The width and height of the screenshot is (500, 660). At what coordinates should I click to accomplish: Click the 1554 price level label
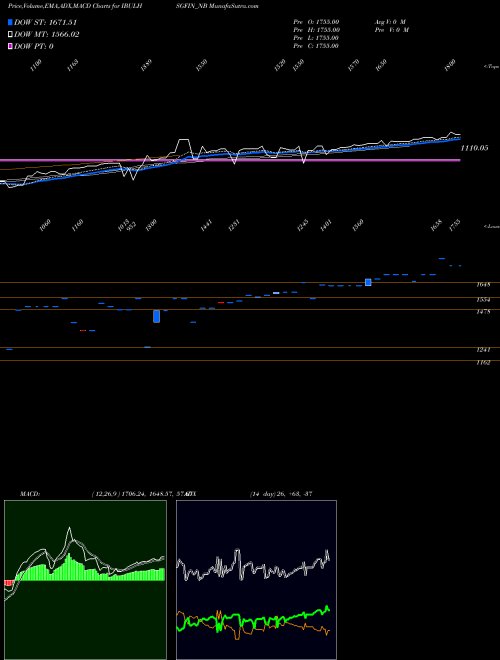click(x=483, y=300)
